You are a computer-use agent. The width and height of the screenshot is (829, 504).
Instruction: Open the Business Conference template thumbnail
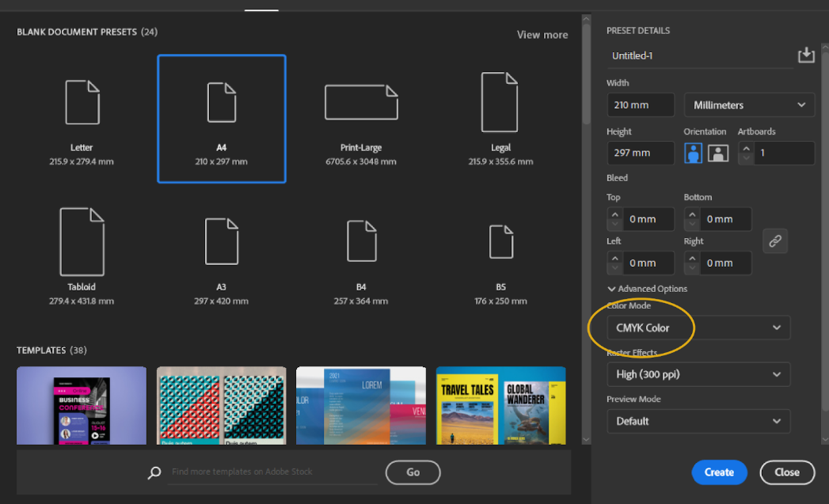pyautogui.click(x=82, y=405)
